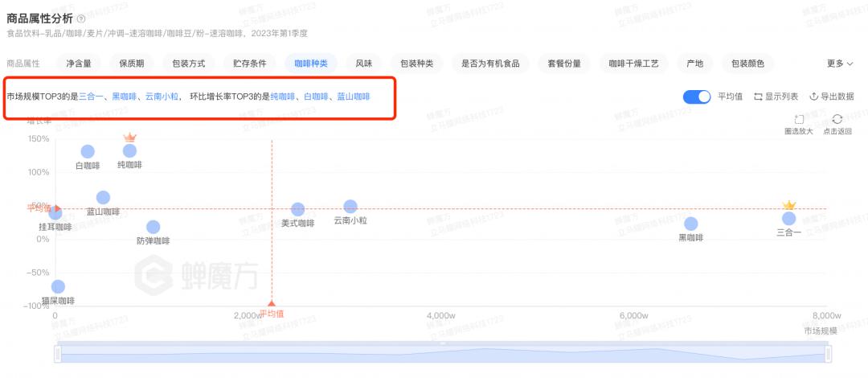Image resolution: width=868 pixels, height=378 pixels.
Task: Select the 净含量 attribute tab
Action: coord(78,64)
